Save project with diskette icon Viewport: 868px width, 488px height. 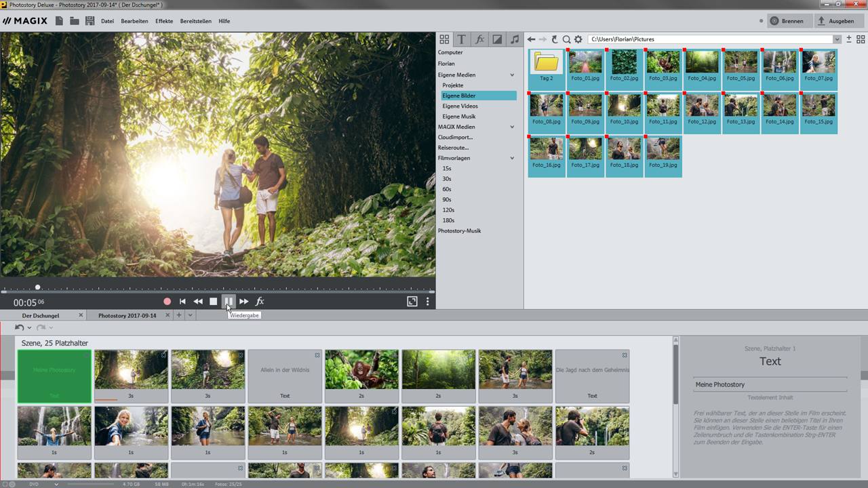pyautogui.click(x=90, y=21)
